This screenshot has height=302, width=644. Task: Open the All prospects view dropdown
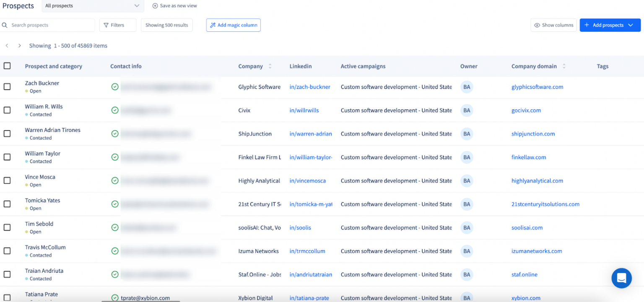point(92,5)
